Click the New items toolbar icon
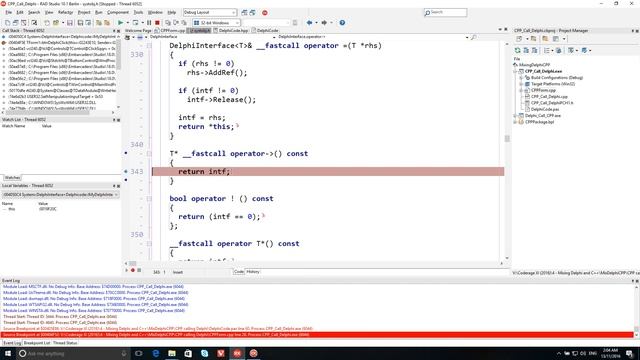The height and width of the screenshot is (360, 640). point(7,23)
